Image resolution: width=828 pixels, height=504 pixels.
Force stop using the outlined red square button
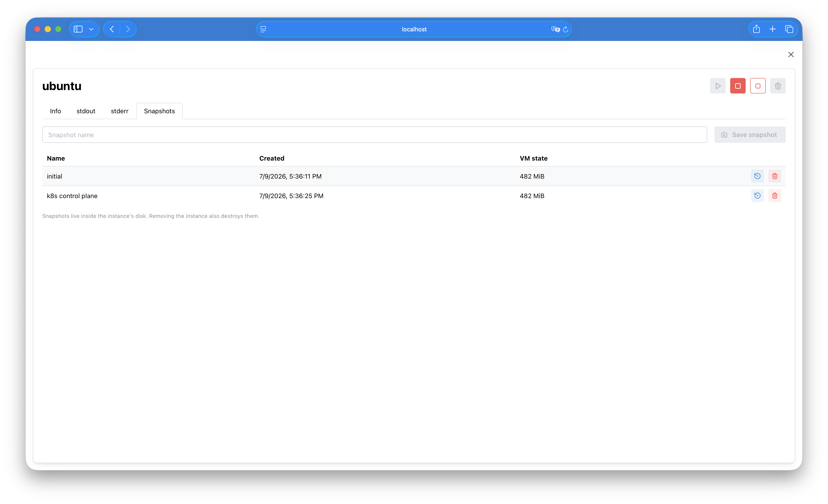coord(758,86)
